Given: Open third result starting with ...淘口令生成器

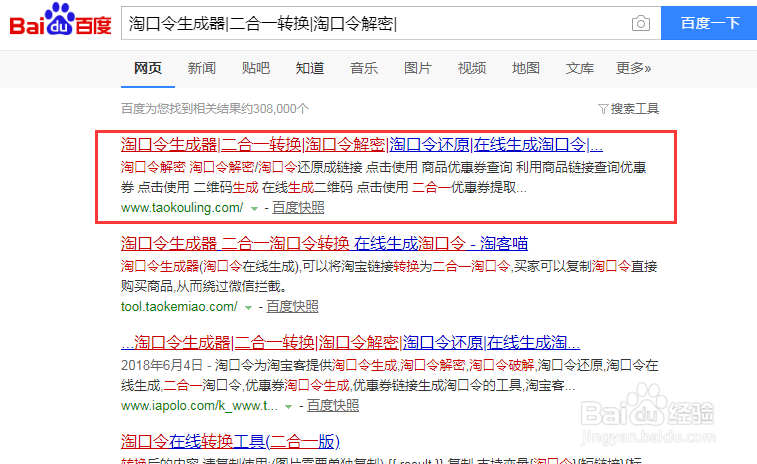Looking at the screenshot, I should click(350, 342).
